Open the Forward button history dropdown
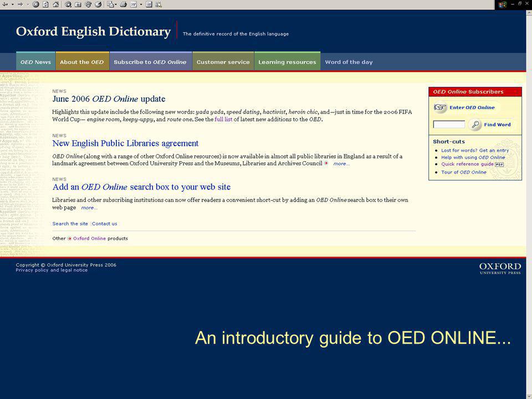The width and height of the screenshot is (532, 399). pyautogui.click(x=28, y=4)
